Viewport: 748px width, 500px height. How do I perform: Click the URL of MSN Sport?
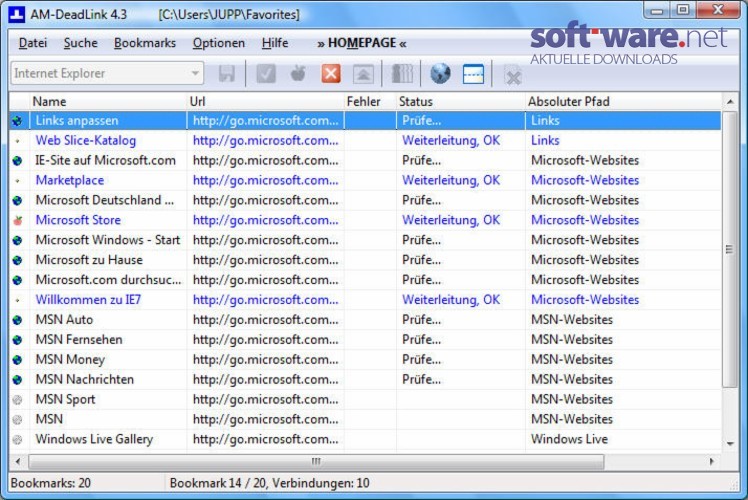pyautogui.click(x=265, y=400)
